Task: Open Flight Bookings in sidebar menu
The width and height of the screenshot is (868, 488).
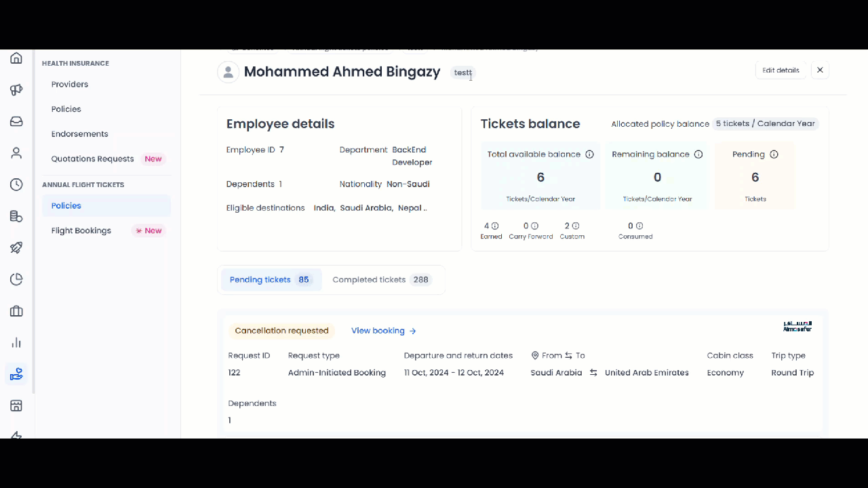Action: pos(81,230)
